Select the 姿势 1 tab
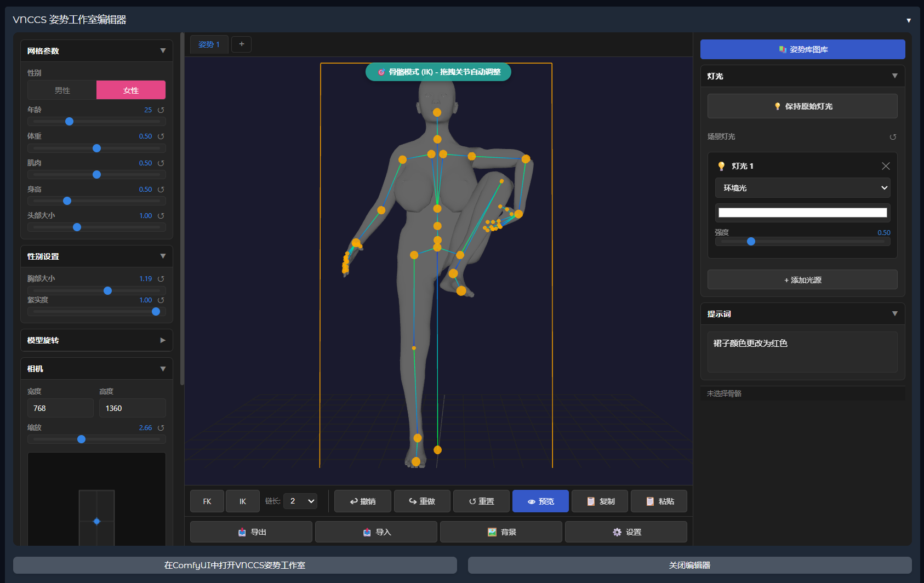The height and width of the screenshot is (583, 924). click(x=209, y=44)
